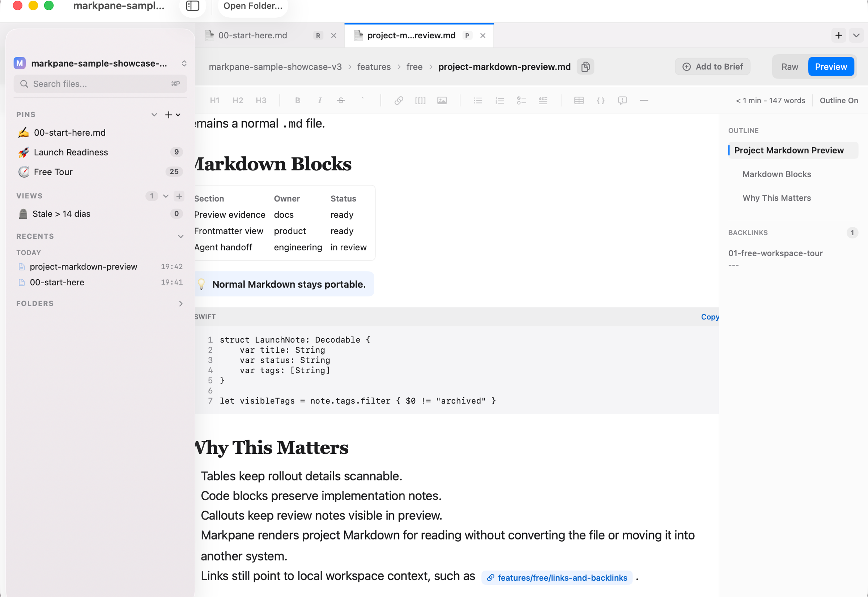This screenshot has height=597, width=868.
Task: Open the features/free/links-and-backlinks link
Action: click(x=557, y=577)
